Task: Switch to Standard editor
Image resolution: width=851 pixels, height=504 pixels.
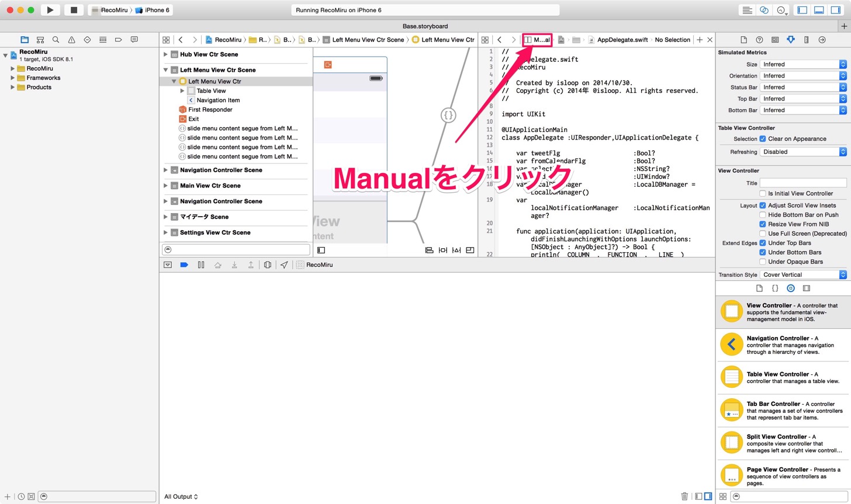Action: point(747,10)
